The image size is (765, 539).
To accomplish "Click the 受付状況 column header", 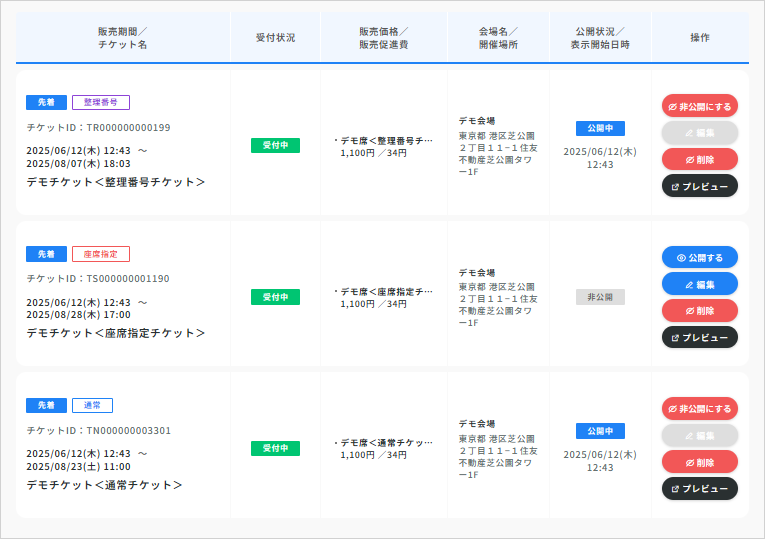I will coord(275,37).
